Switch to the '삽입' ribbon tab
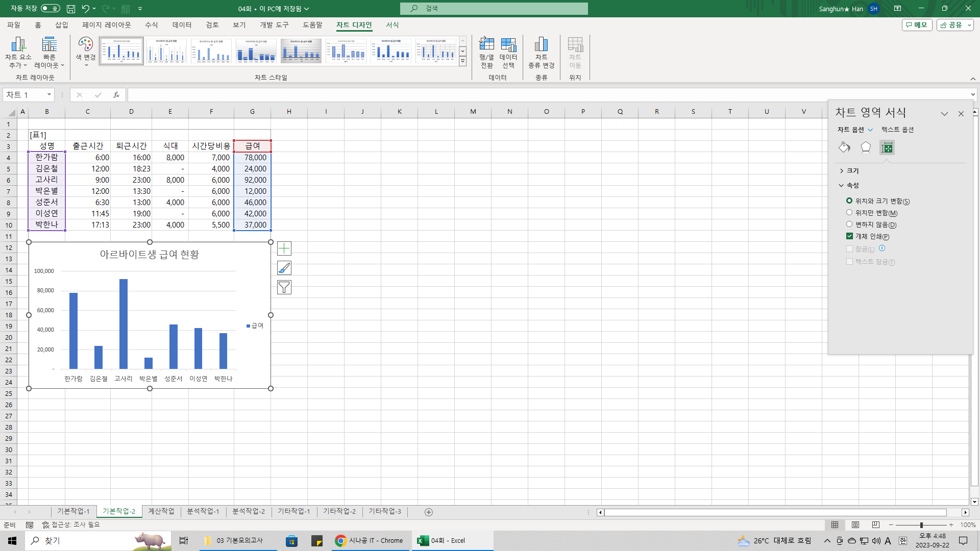Image resolution: width=980 pixels, height=551 pixels. (61, 25)
